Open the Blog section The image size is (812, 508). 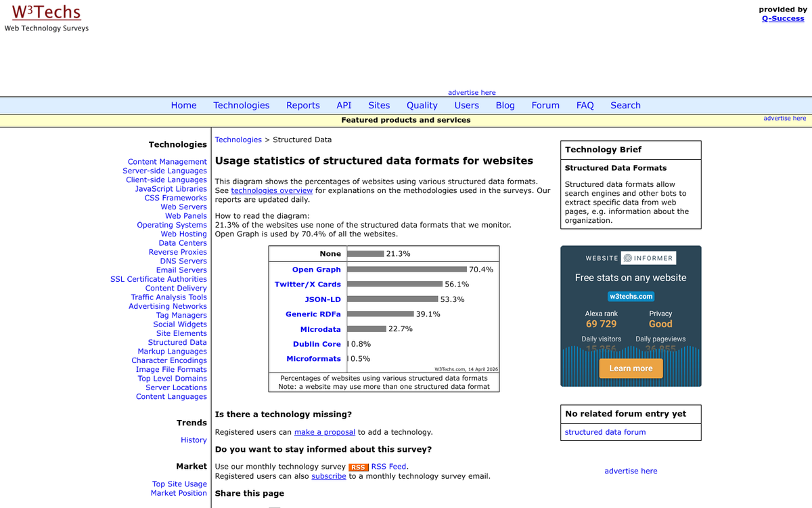coord(505,105)
